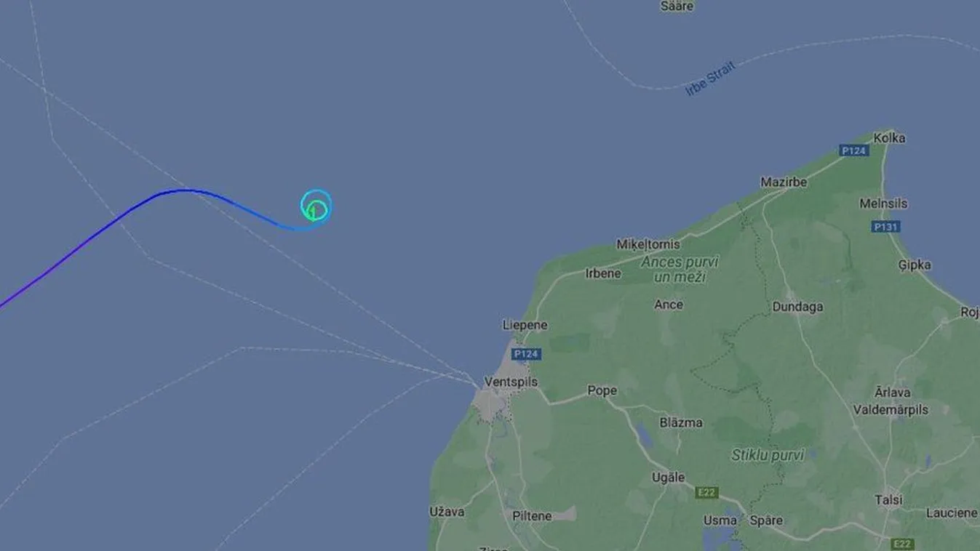
Task: Select the Dundaga place name
Action: tap(797, 307)
